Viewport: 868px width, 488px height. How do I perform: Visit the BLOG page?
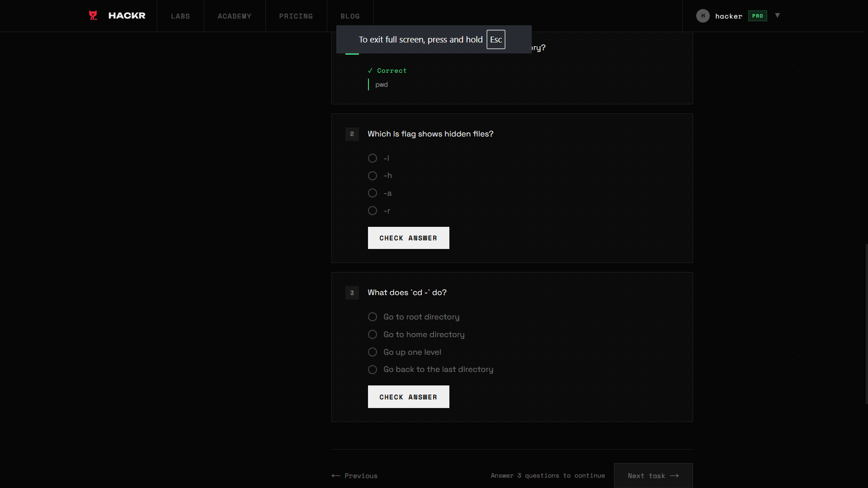point(350,16)
